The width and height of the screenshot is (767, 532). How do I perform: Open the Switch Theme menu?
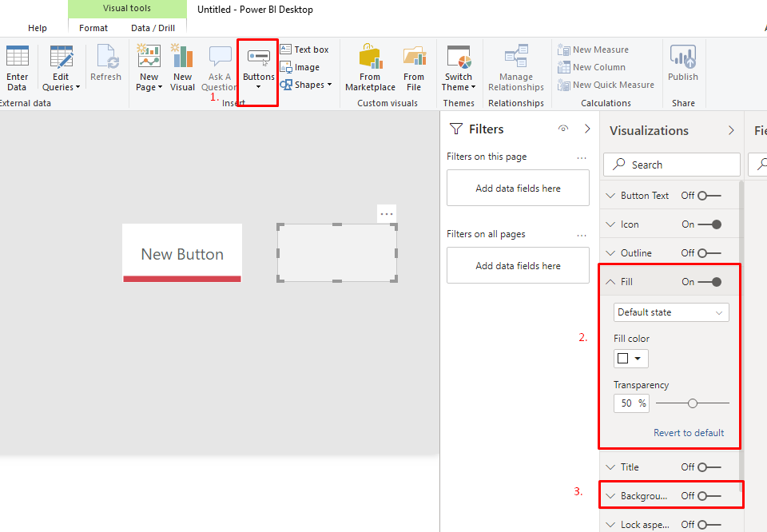tap(459, 69)
